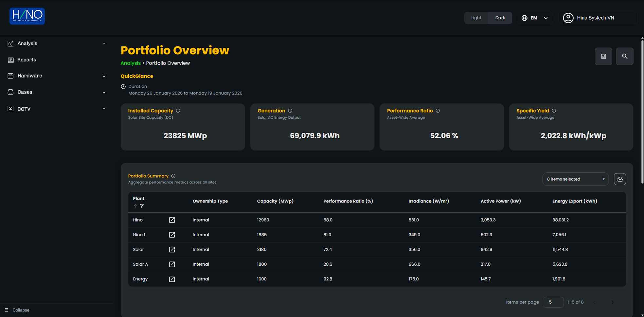The width and height of the screenshot is (644, 317).
Task: Switch to Light theme
Action: point(476,18)
